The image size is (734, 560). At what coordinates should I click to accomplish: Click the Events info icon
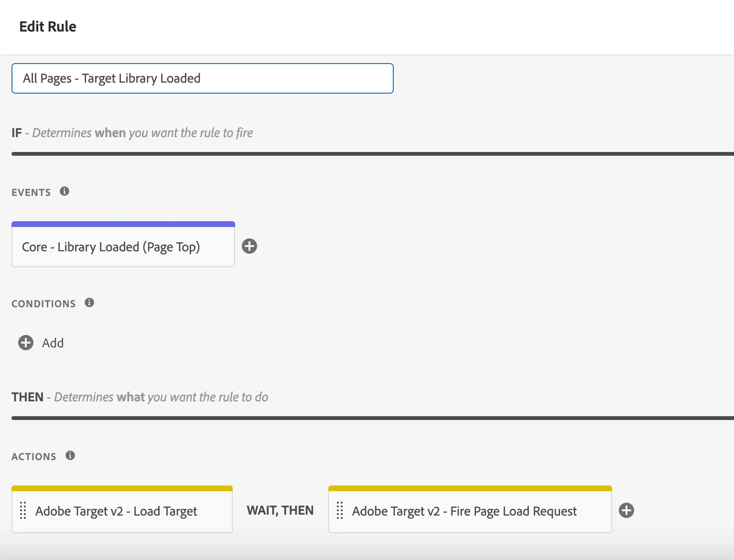point(65,191)
